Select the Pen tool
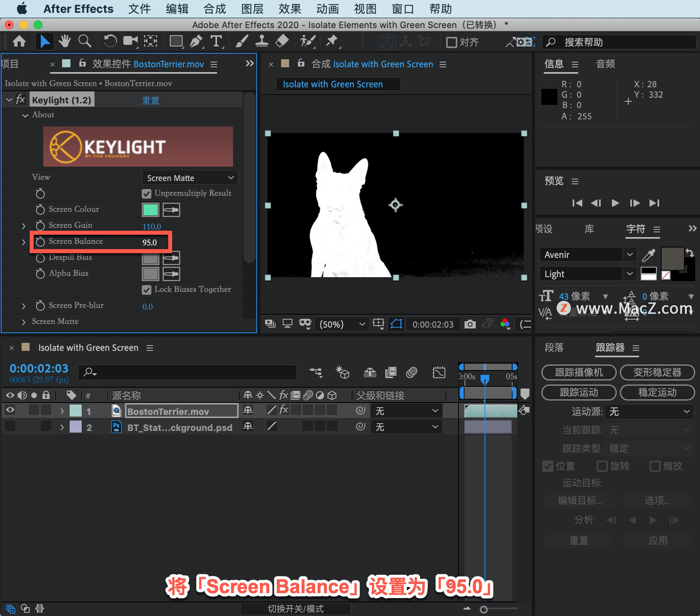The image size is (700, 616). coord(196,41)
